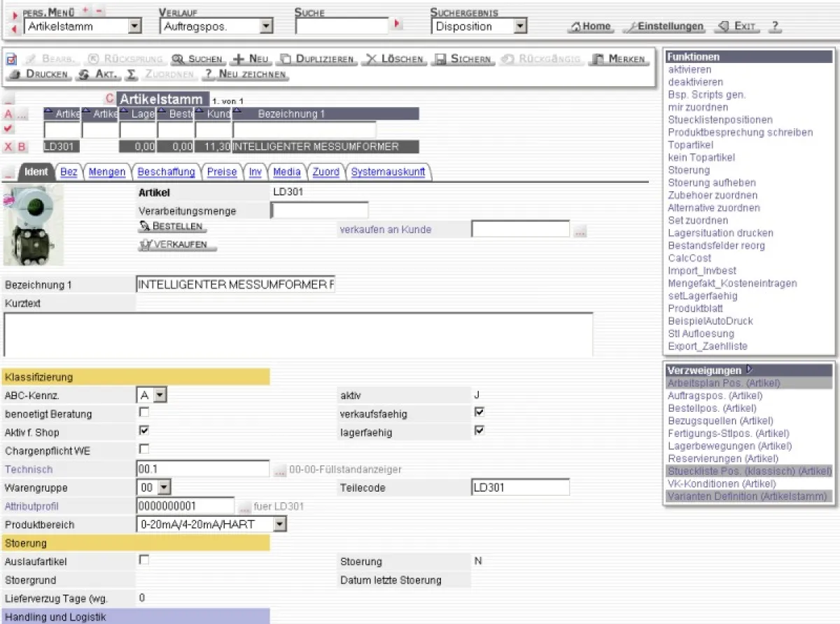Click the Produktblatt function link
The width and height of the screenshot is (840, 624).
point(695,308)
